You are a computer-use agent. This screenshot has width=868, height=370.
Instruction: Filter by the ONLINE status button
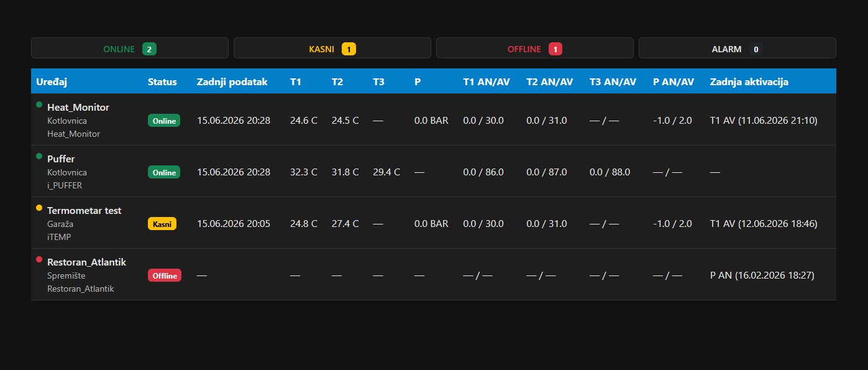point(130,49)
